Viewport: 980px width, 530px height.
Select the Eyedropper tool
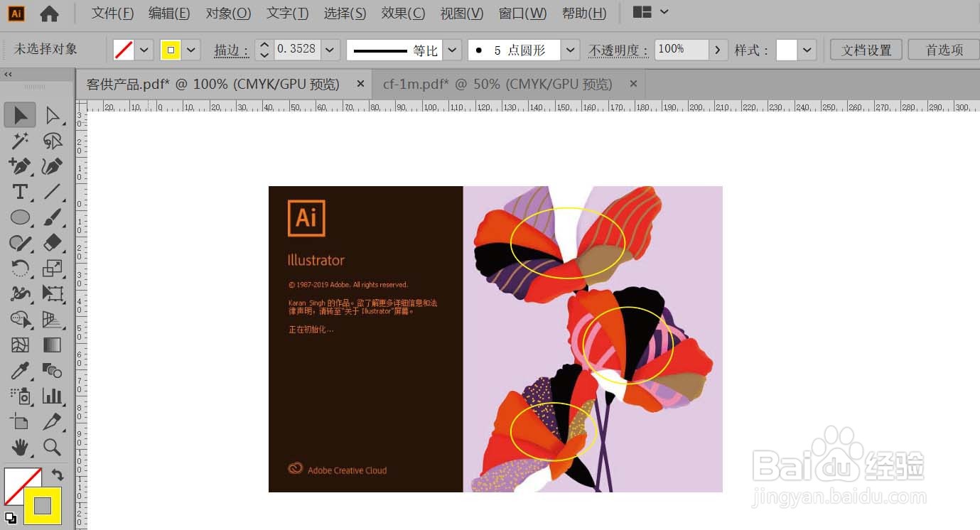[x=20, y=370]
